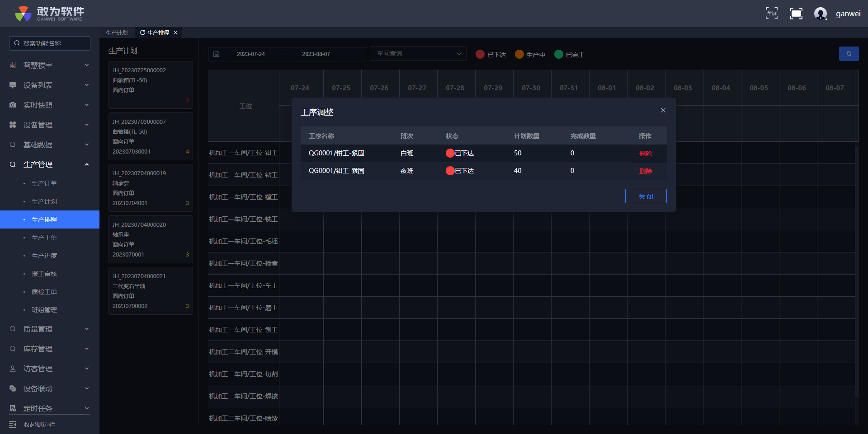Click the fullscreen (全屏) icon in header
The width and height of the screenshot is (868, 434).
click(x=771, y=13)
